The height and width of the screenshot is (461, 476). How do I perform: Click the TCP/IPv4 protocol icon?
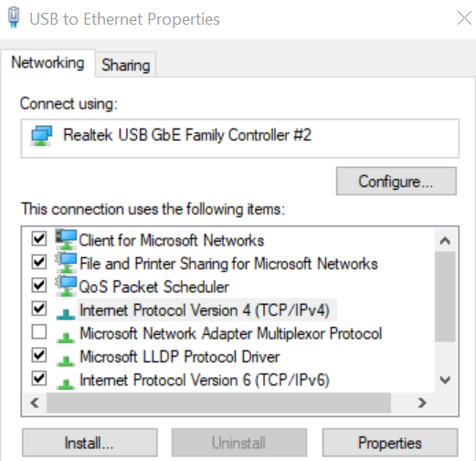point(66,314)
